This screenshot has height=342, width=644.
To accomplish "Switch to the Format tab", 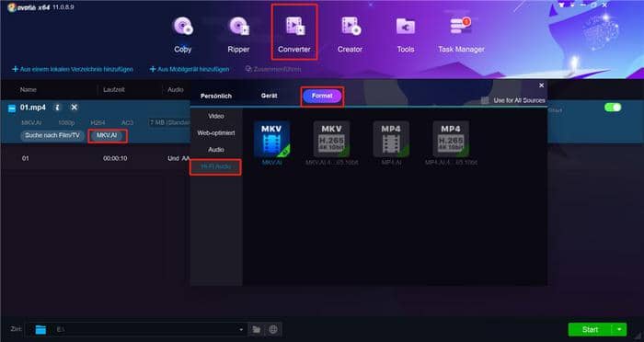I will 322,96.
